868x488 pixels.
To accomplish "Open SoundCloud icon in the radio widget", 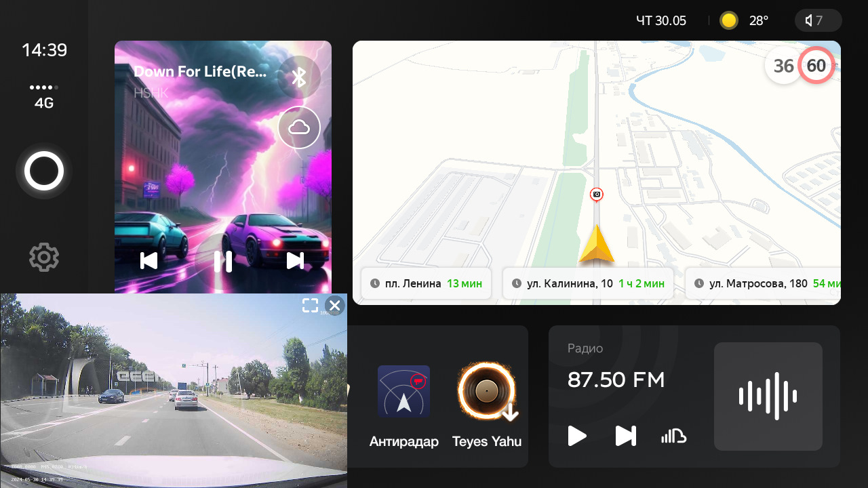I will (674, 436).
